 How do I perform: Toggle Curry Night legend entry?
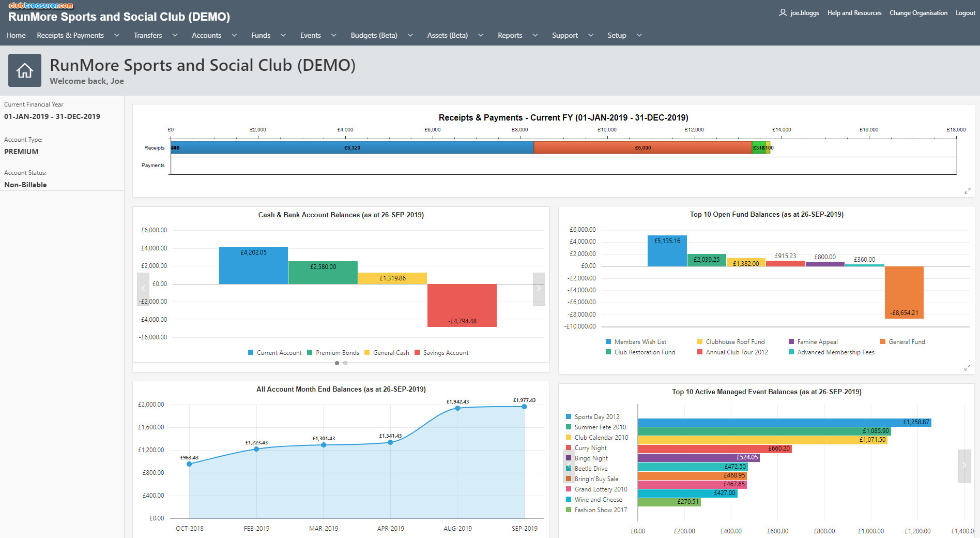coord(586,448)
